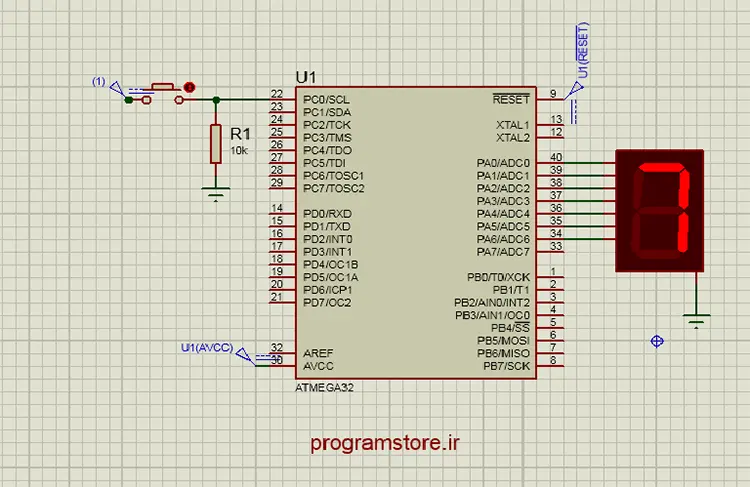
Task: Click the (1) probe arrow near the switch
Action: tap(118, 89)
